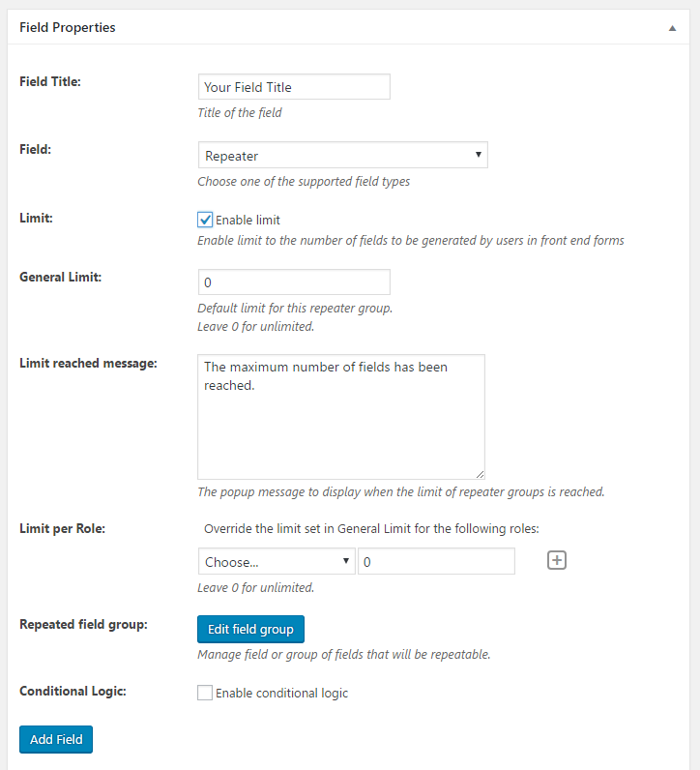Image resolution: width=700 pixels, height=770 pixels.
Task: Click the Field Title label
Action: click(x=50, y=81)
